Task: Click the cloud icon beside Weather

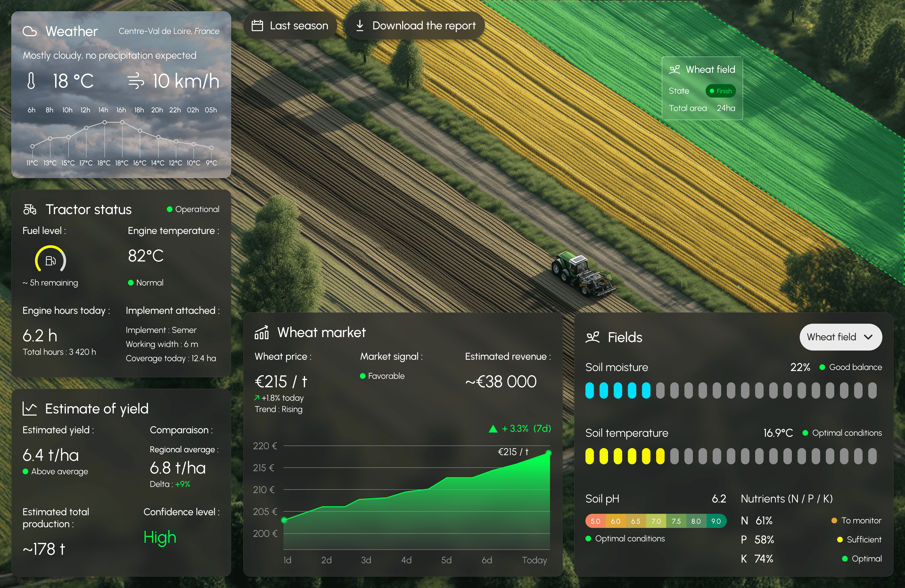Action: point(30,31)
